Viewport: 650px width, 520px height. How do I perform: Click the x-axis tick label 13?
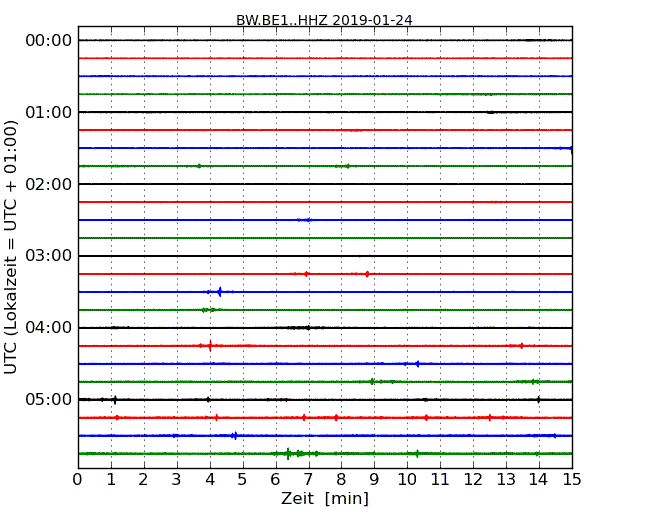pos(506,480)
